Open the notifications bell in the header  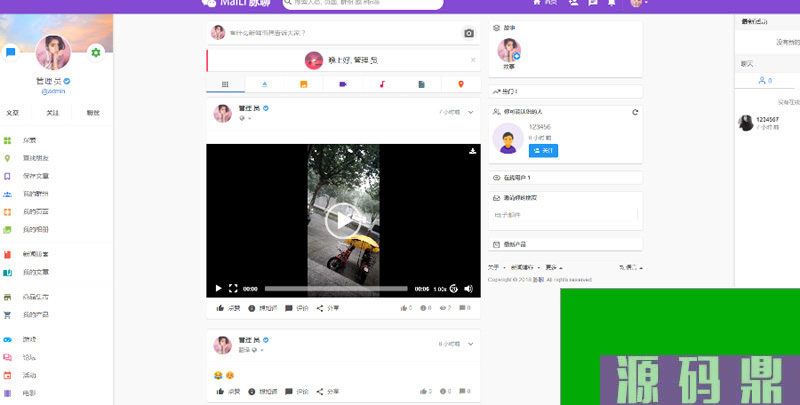[x=612, y=3]
